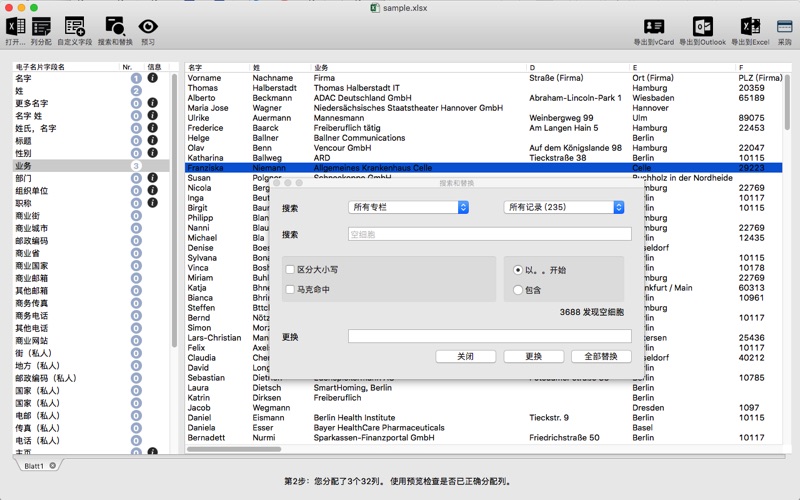The width and height of the screenshot is (800, 500).
Task: Open the 所有专栏 column dropdown
Action: tap(408, 207)
